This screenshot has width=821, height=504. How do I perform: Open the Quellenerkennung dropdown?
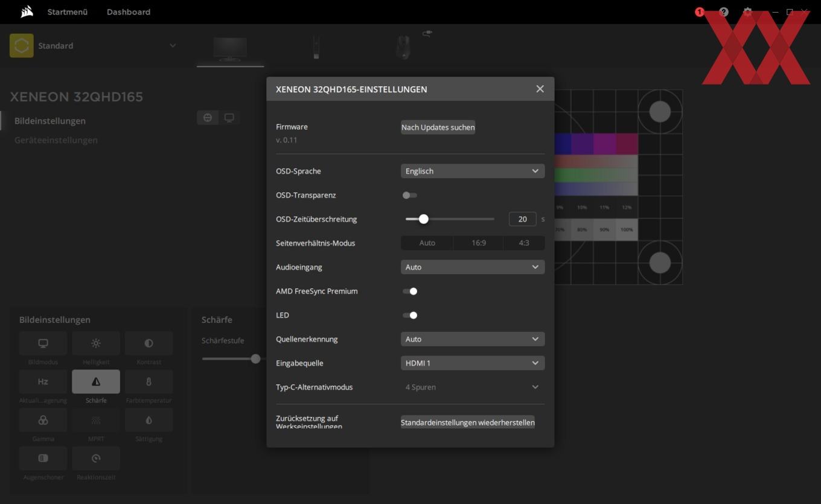click(473, 339)
